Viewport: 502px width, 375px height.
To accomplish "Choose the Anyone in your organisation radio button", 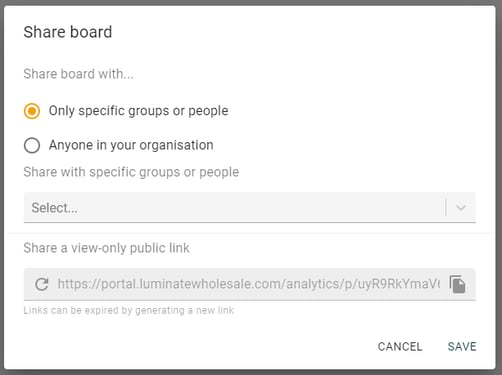I will (32, 145).
